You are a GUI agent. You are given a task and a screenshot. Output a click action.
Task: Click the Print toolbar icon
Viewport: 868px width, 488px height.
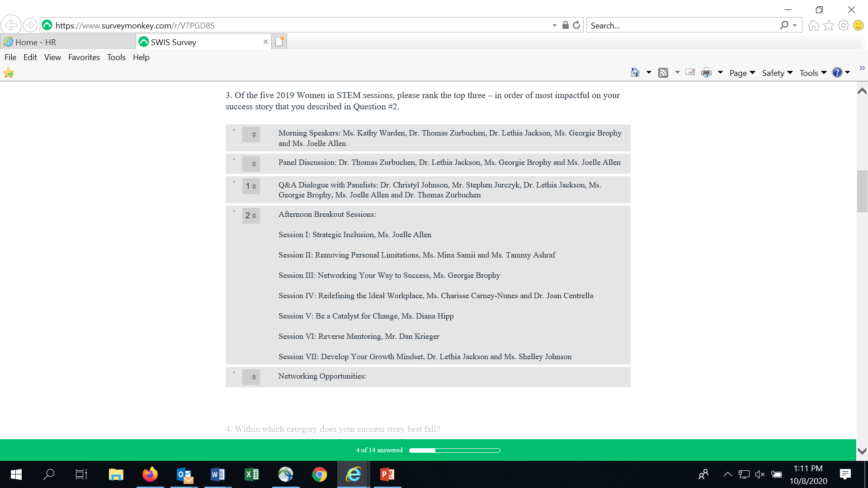tap(706, 73)
